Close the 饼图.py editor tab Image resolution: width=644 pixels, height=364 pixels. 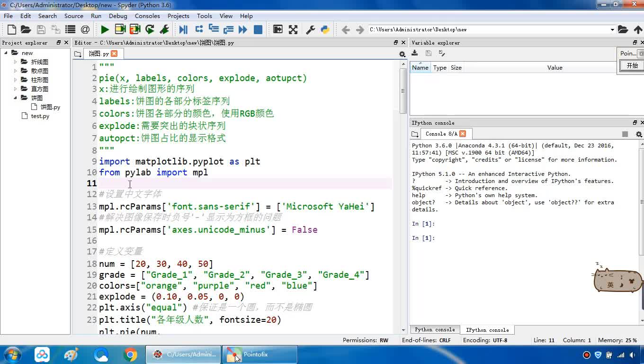coord(114,54)
